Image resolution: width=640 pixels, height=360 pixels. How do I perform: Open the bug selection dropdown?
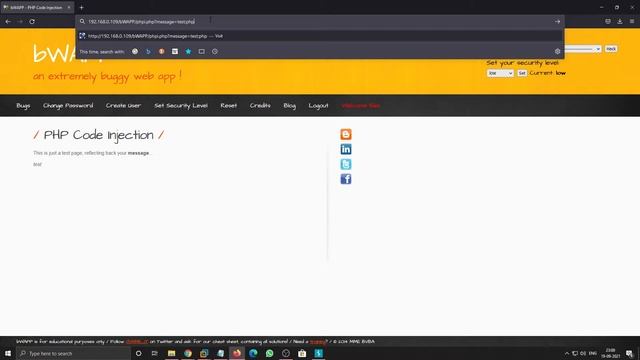coord(583,49)
